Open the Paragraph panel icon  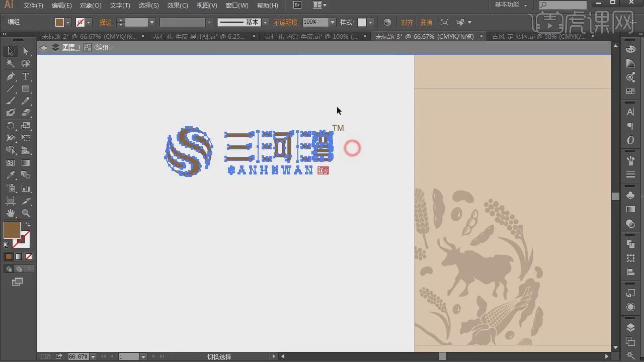click(x=630, y=126)
